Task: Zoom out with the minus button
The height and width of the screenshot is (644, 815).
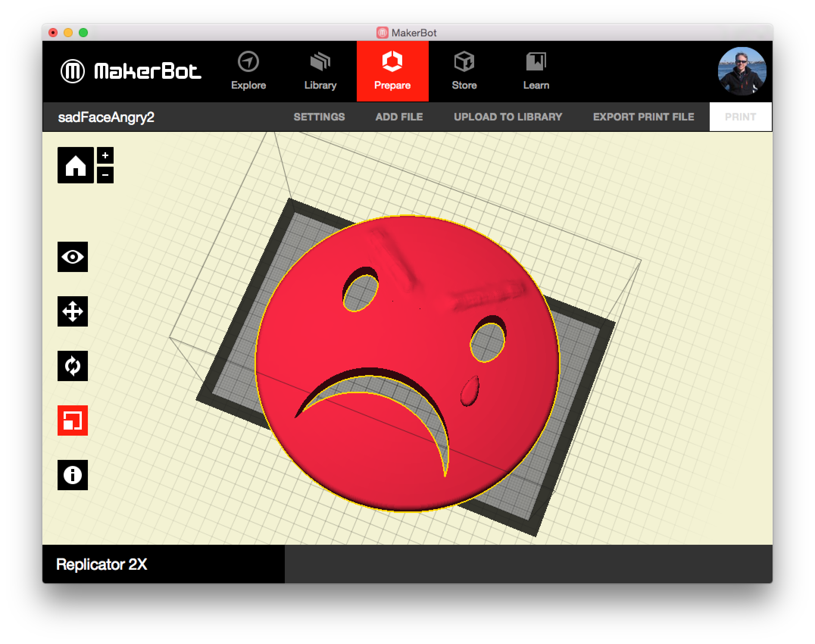Action: pyautogui.click(x=105, y=175)
